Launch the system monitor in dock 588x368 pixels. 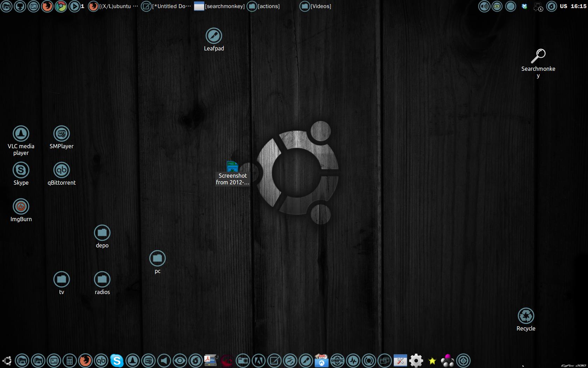coord(353,361)
